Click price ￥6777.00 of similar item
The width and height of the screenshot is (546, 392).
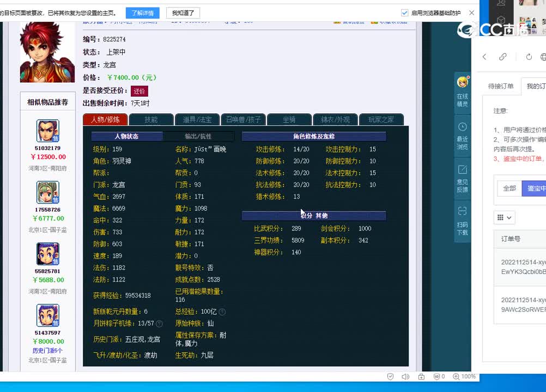pyautogui.click(x=48, y=218)
